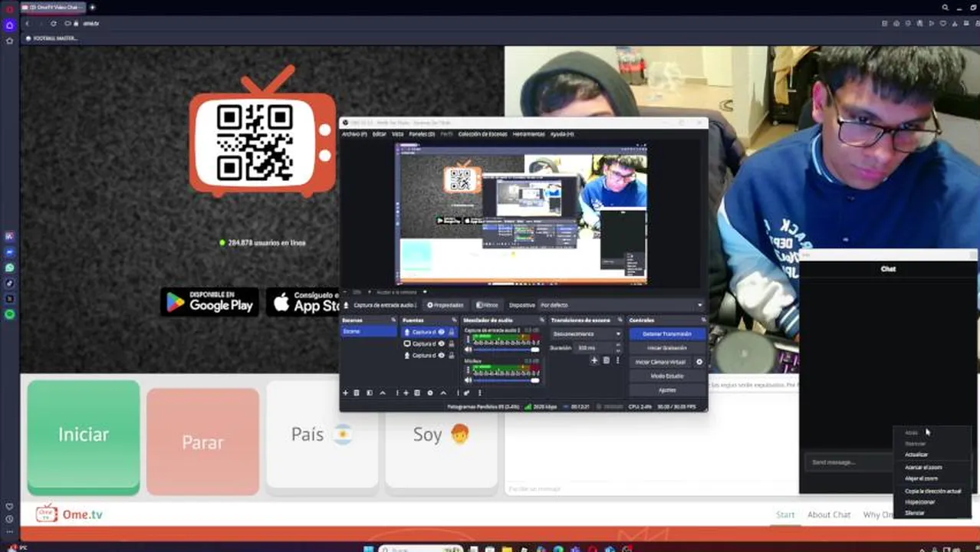
Task: Select the Escena item in Escenas list
Action: (x=369, y=331)
